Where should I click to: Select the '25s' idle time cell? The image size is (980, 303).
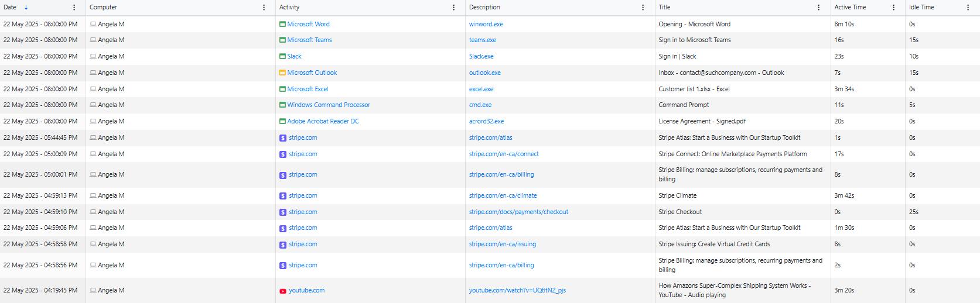[914, 212]
